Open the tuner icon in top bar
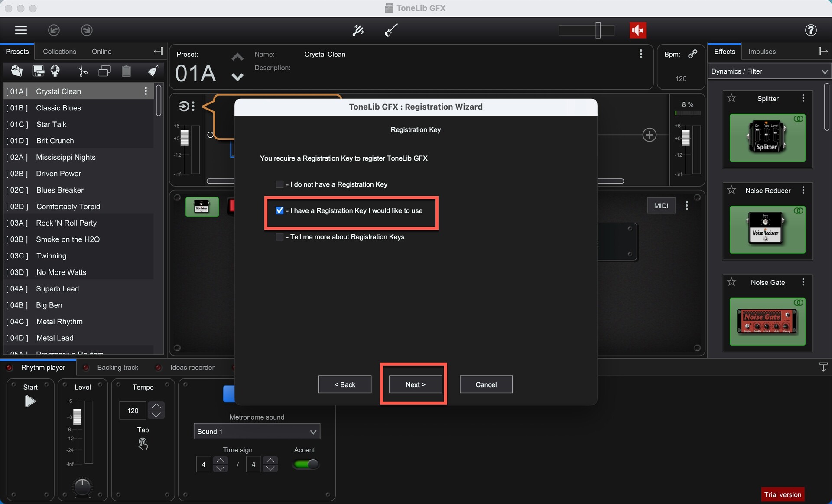 [x=358, y=30]
